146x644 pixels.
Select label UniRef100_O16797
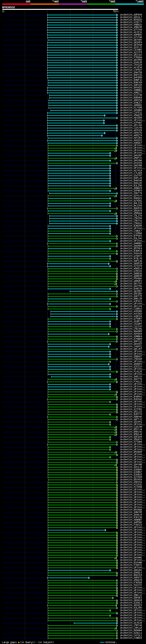tap(131, 175)
